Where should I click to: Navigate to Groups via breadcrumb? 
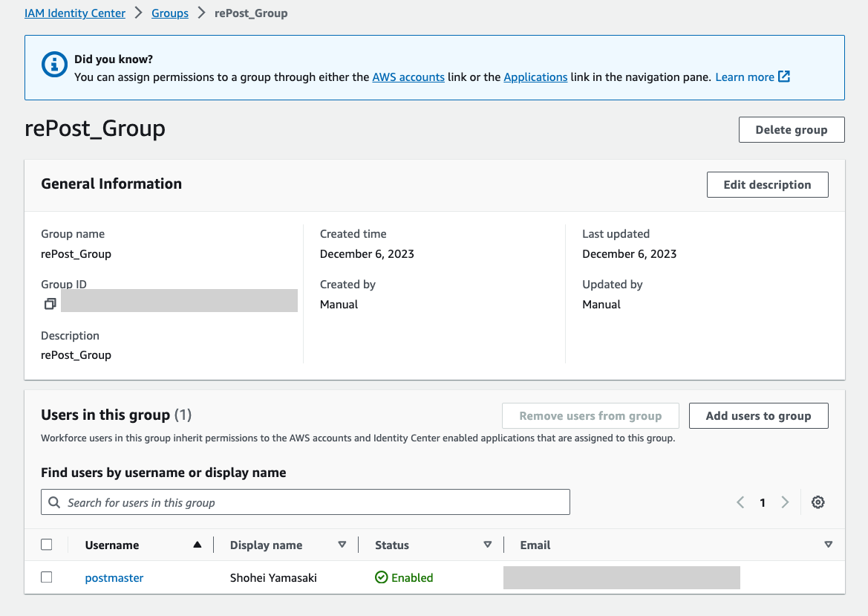169,13
